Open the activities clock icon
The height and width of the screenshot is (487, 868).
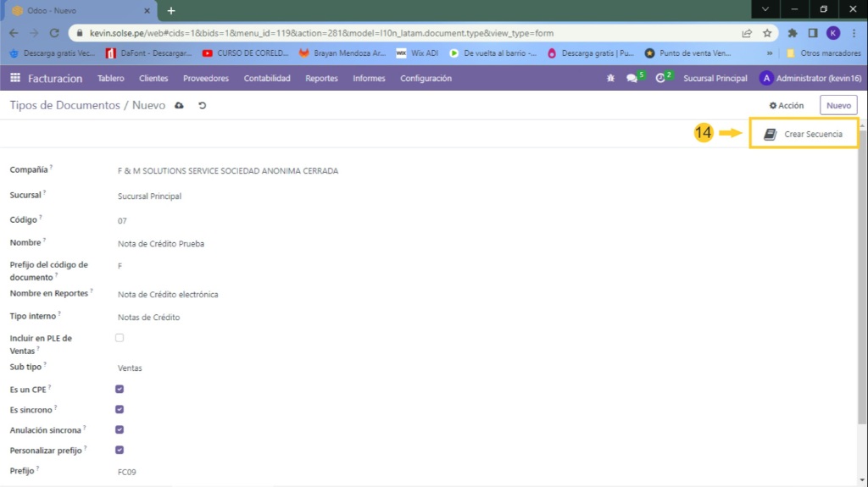(660, 79)
